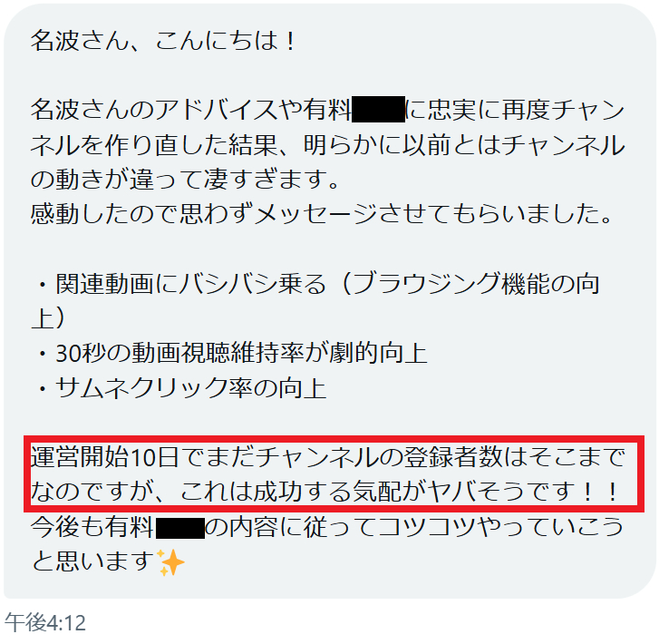Click the phrase コツコツやっていこう
This screenshot has width=659, height=644.
pyautogui.click(x=501, y=527)
